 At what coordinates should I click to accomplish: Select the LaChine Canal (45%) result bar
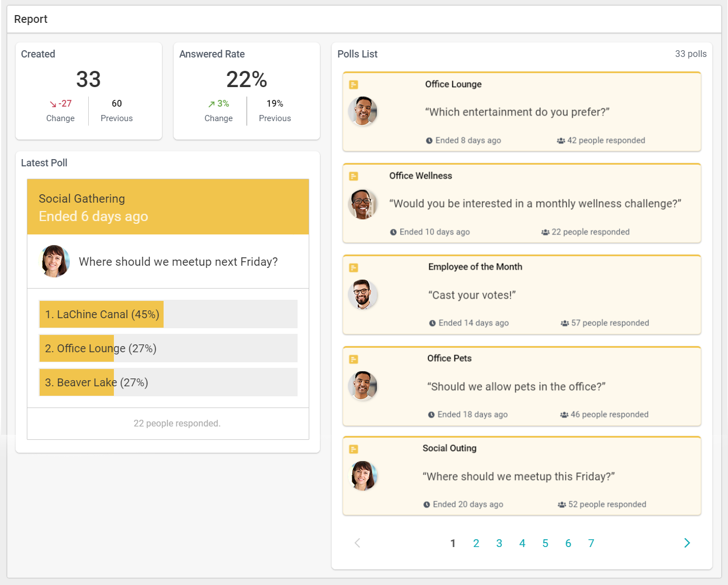168,314
